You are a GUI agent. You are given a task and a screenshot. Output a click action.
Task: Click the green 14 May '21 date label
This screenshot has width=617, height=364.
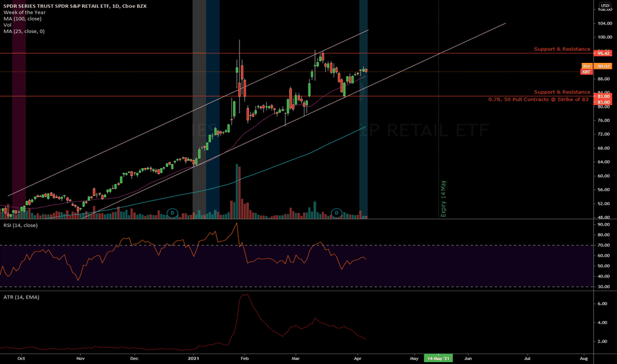click(x=438, y=359)
